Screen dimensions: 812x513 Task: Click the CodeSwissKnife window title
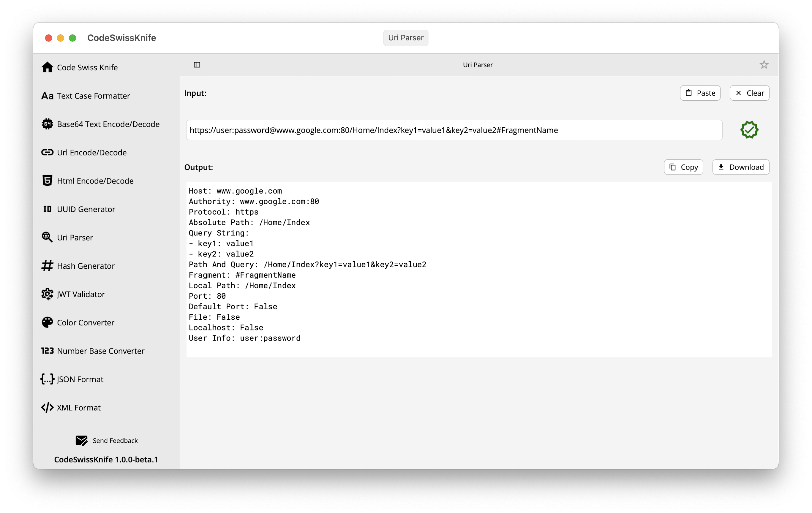[x=121, y=38]
